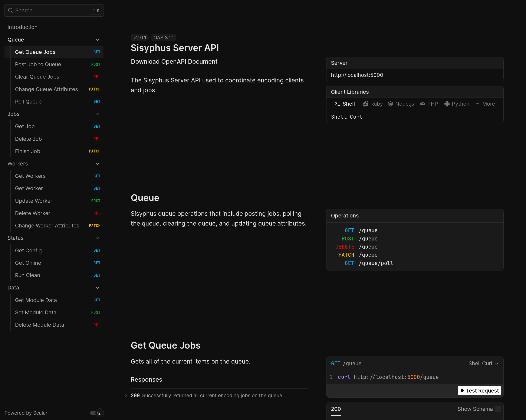Click the search magnifier icon
Viewport: 526px width, 420px height.
10,10
